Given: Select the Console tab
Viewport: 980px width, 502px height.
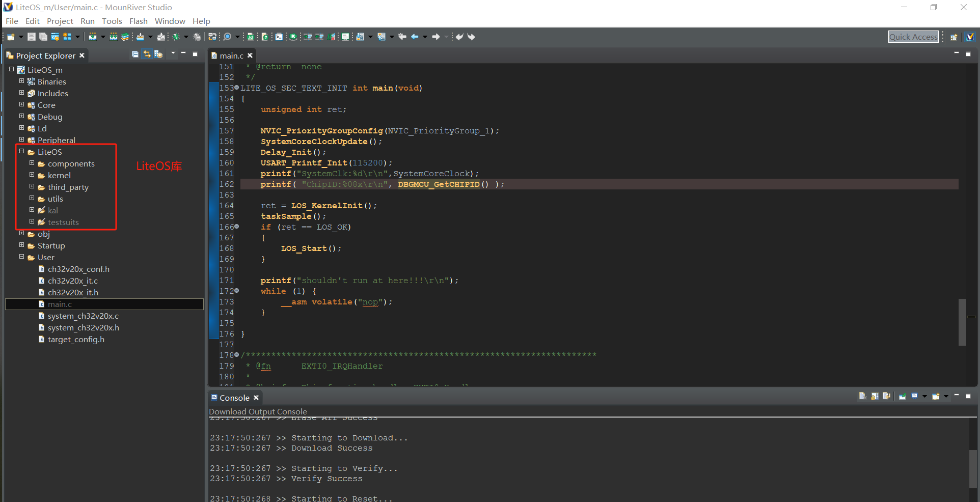Looking at the screenshot, I should (234, 398).
